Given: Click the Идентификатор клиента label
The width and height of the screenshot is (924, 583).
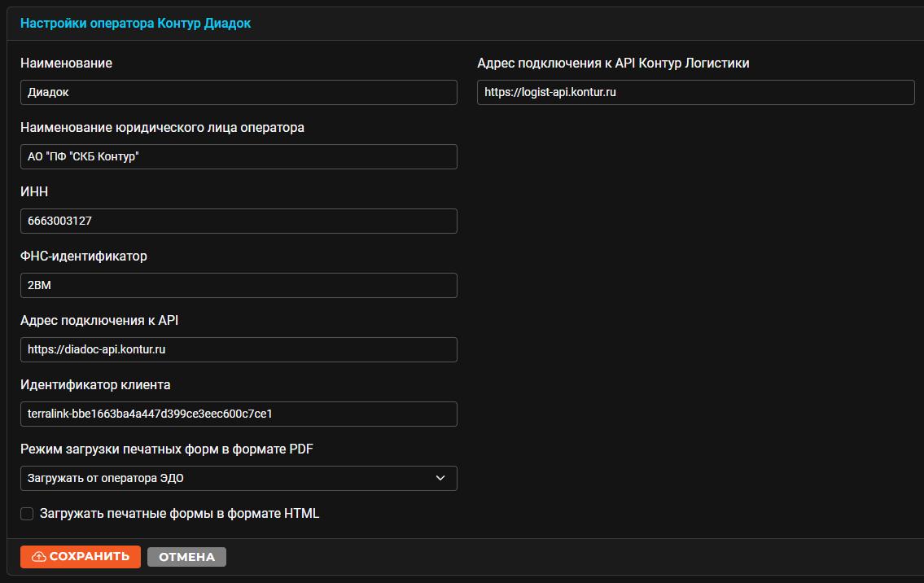Looking at the screenshot, I should 95,385.
